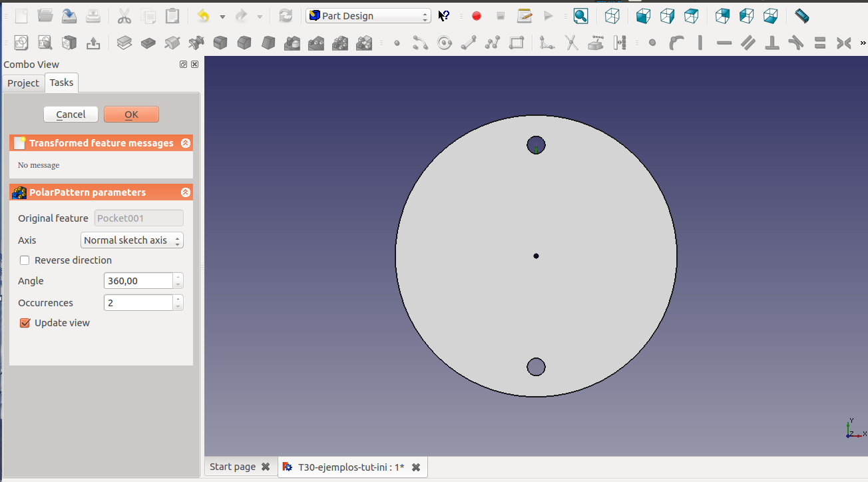Open the macro editor notepad icon
Viewport: 868px width, 482px height.
[x=525, y=16]
